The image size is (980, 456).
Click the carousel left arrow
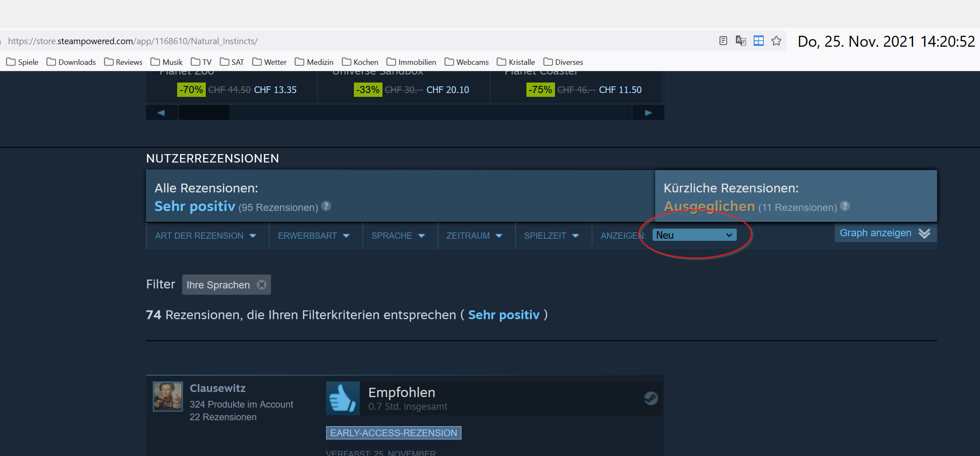click(x=161, y=112)
